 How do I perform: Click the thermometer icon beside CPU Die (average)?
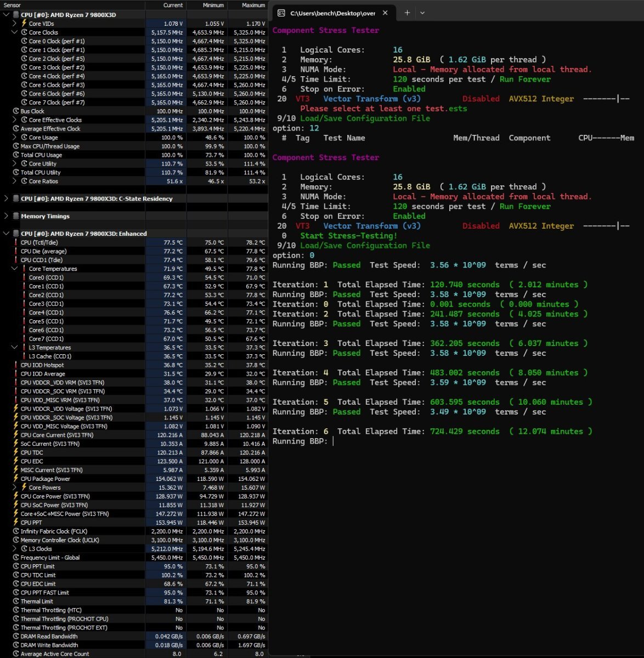(16, 251)
